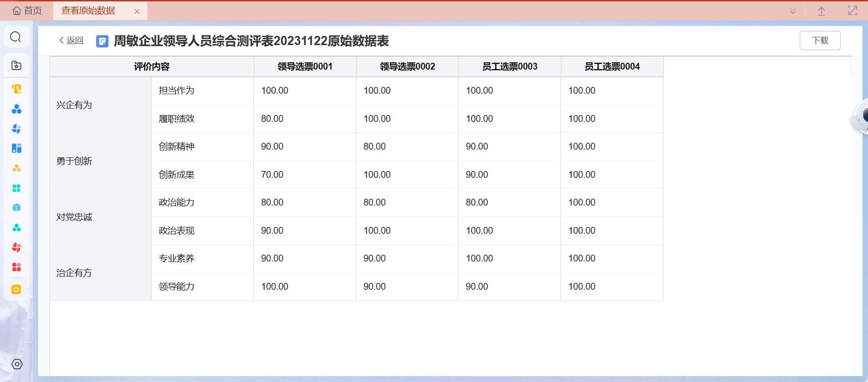Click the 担当作为 row label
The height and width of the screenshot is (382, 868).
pyautogui.click(x=177, y=90)
